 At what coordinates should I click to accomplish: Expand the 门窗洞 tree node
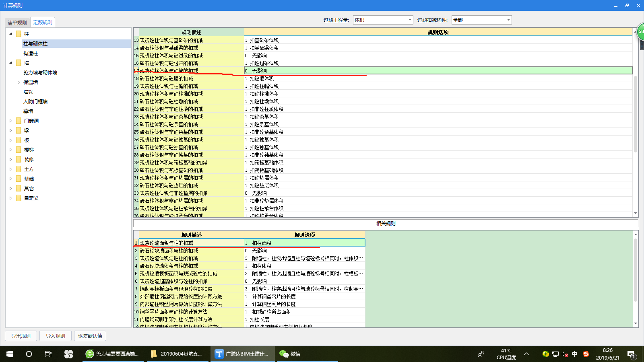click(x=10, y=121)
